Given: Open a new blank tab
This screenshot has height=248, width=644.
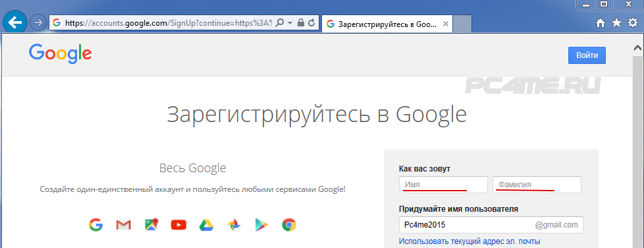Looking at the screenshot, I should 462,24.
